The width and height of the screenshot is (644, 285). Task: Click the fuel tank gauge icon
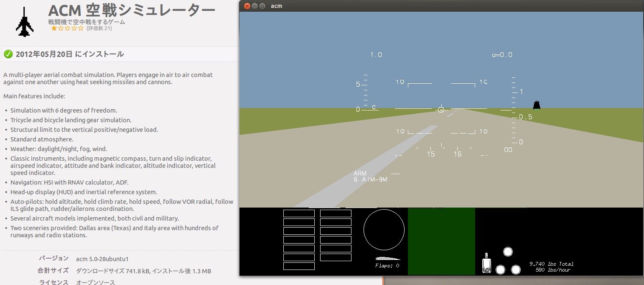click(x=486, y=263)
